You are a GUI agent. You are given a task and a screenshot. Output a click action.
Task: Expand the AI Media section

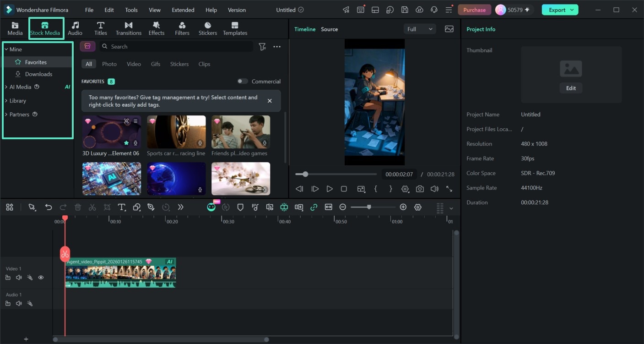pyautogui.click(x=6, y=87)
